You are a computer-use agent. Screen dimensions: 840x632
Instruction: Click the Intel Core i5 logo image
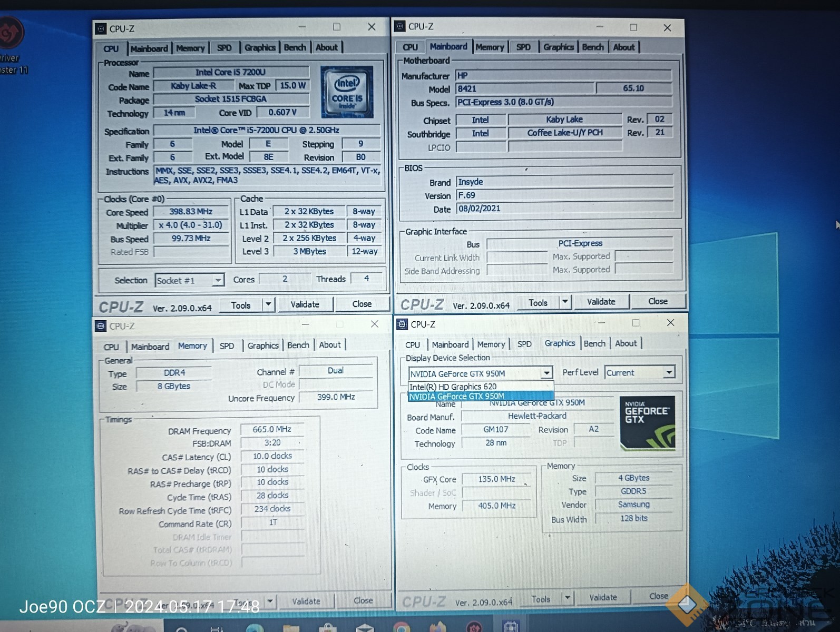tap(347, 92)
